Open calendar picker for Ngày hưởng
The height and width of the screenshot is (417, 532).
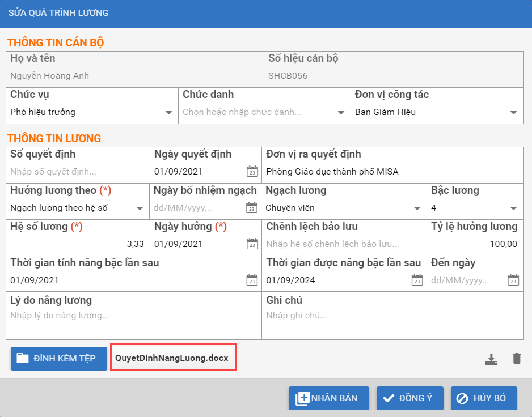click(252, 244)
